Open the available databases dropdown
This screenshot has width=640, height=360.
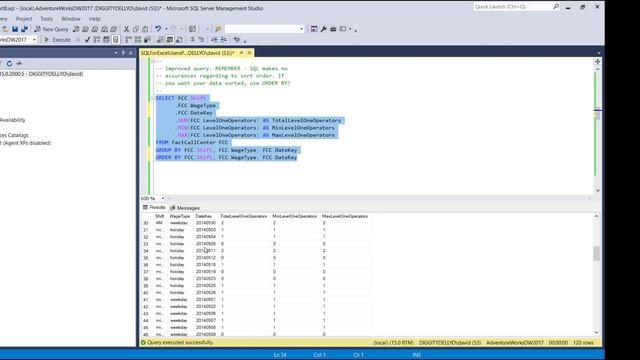34,40
